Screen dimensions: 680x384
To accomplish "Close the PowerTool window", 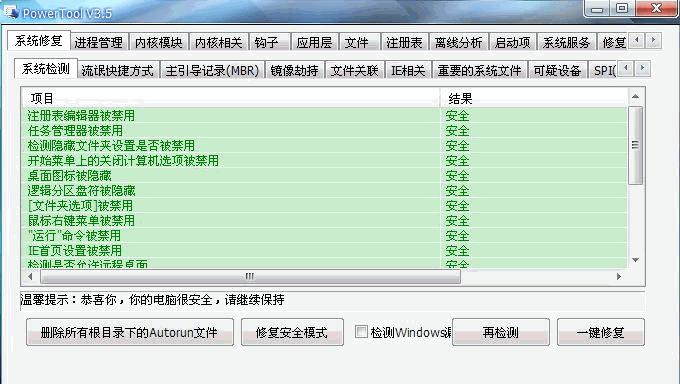I will (x=656, y=9).
